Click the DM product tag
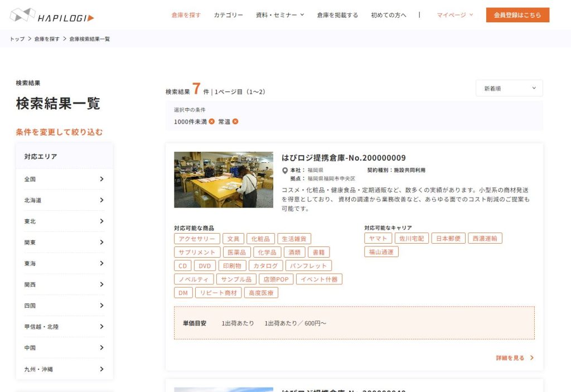 pyautogui.click(x=183, y=293)
